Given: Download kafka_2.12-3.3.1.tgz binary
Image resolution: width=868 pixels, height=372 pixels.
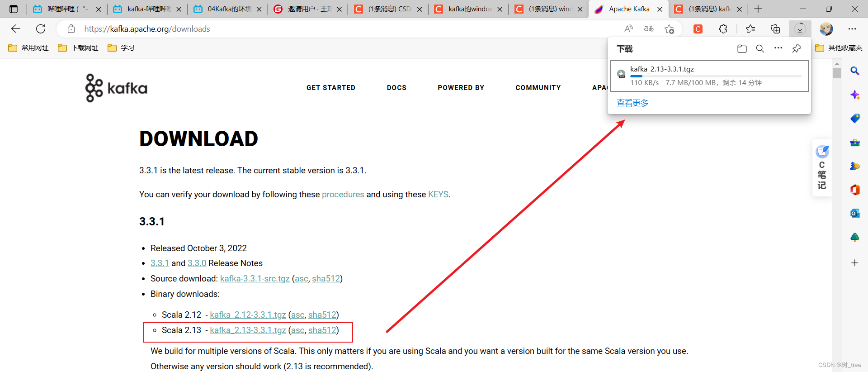Looking at the screenshot, I should pos(248,315).
